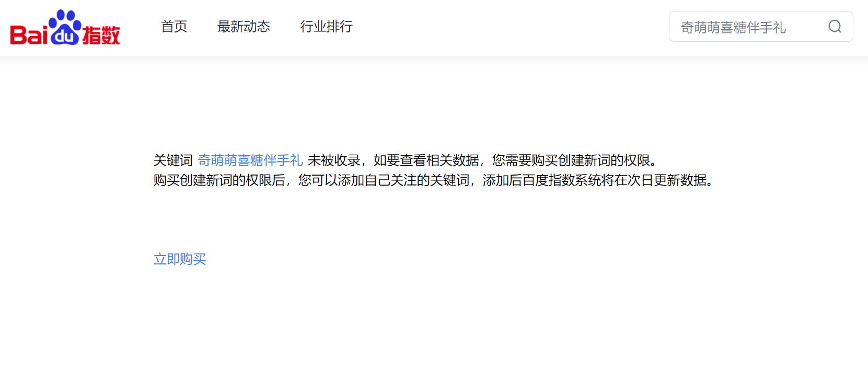Screen dimensions: 868x381
Task: Focus the 奇萌萌喜糖伴手礼 search box
Action: [761, 27]
